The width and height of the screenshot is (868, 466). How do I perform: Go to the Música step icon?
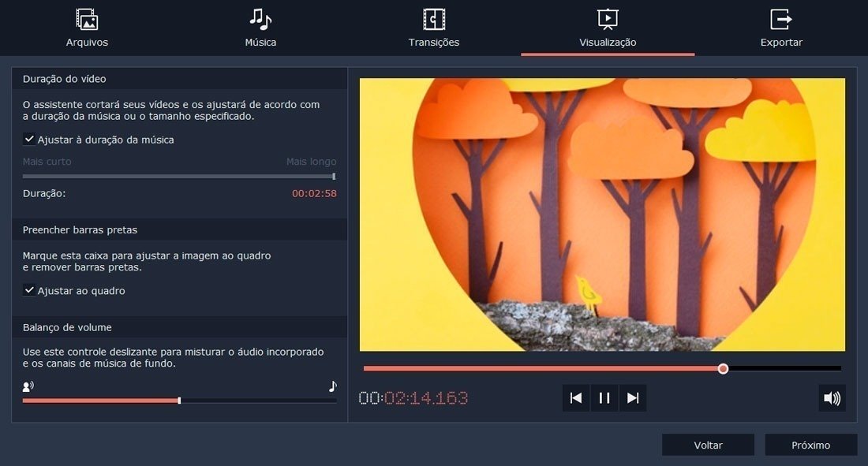(x=260, y=20)
